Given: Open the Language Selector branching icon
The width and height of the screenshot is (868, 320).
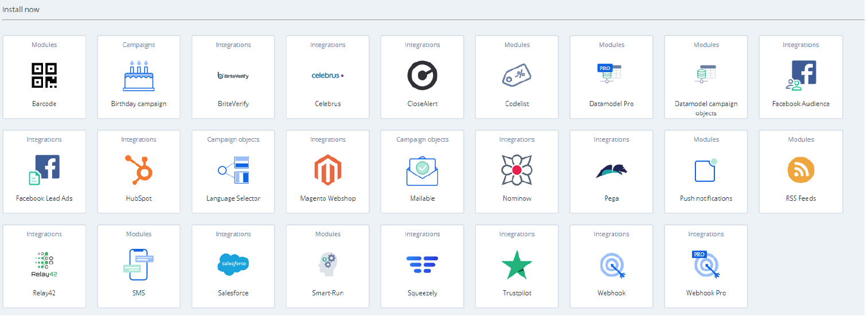Looking at the screenshot, I should 233,170.
